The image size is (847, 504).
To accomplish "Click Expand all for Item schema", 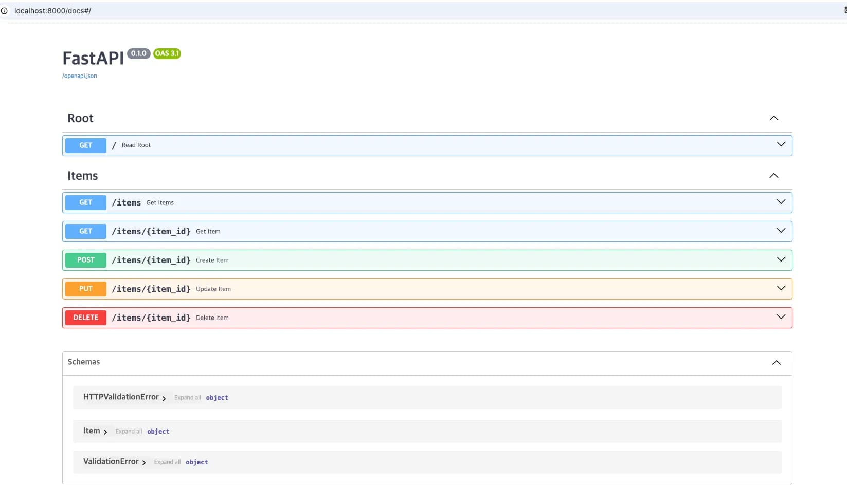I will (129, 432).
